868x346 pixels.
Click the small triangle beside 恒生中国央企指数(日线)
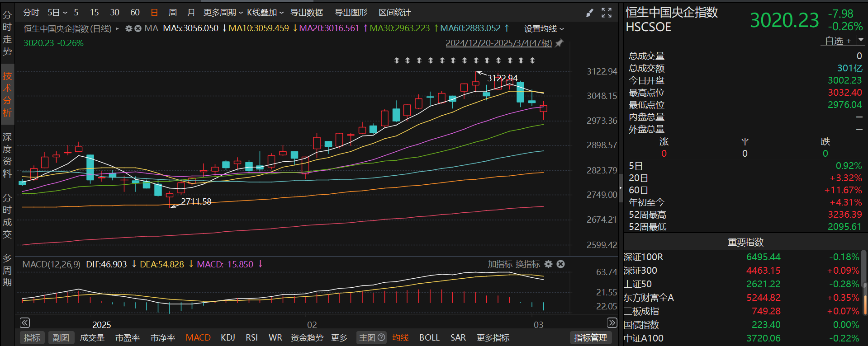coord(118,28)
